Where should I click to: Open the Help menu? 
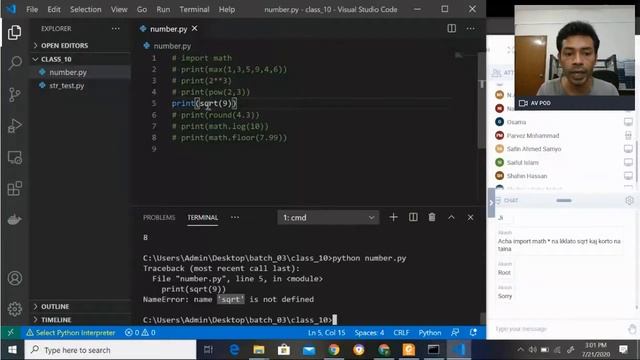click(227, 9)
